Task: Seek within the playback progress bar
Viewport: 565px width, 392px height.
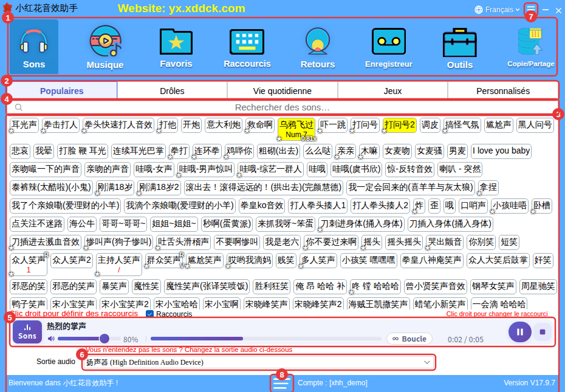Action: [266, 339]
